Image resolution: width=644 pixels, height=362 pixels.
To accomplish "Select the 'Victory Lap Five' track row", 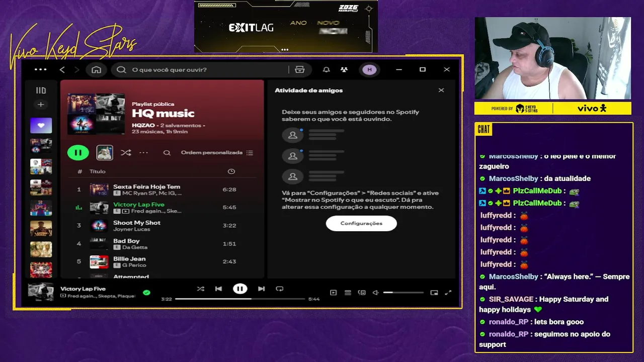I will tap(161, 208).
